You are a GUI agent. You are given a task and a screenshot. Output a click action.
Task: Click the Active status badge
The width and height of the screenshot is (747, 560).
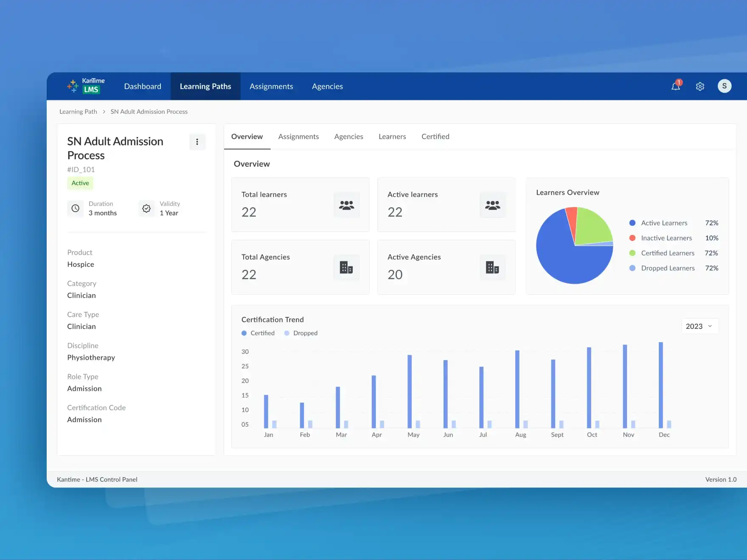click(80, 183)
